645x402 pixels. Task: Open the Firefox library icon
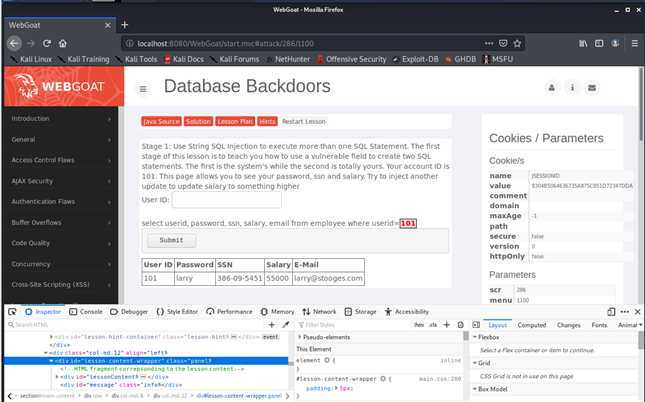tap(583, 43)
